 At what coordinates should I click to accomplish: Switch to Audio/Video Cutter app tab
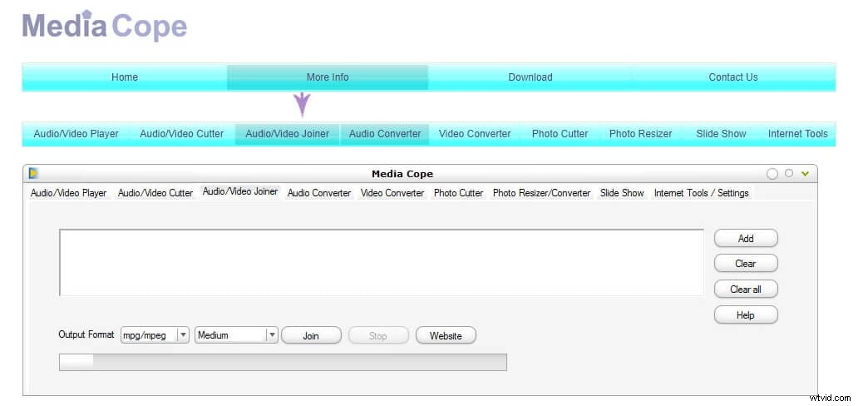(155, 193)
